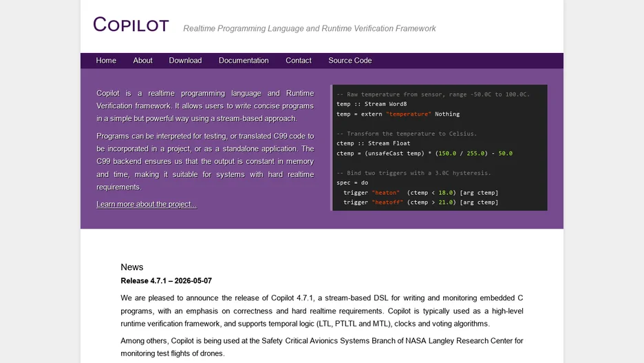Click comment 'Raw temperature from sensor' line
Viewport: 644px width, 363px height.
(x=433, y=94)
